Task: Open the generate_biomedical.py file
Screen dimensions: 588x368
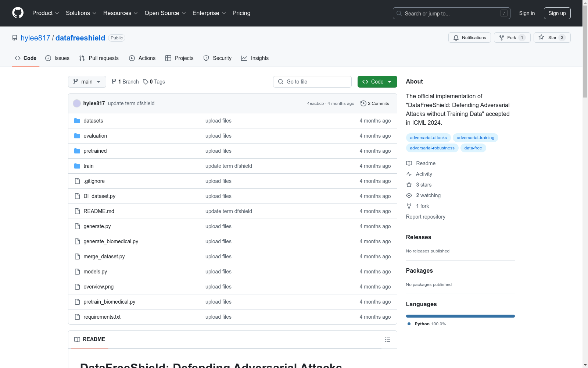Action: [x=111, y=241]
